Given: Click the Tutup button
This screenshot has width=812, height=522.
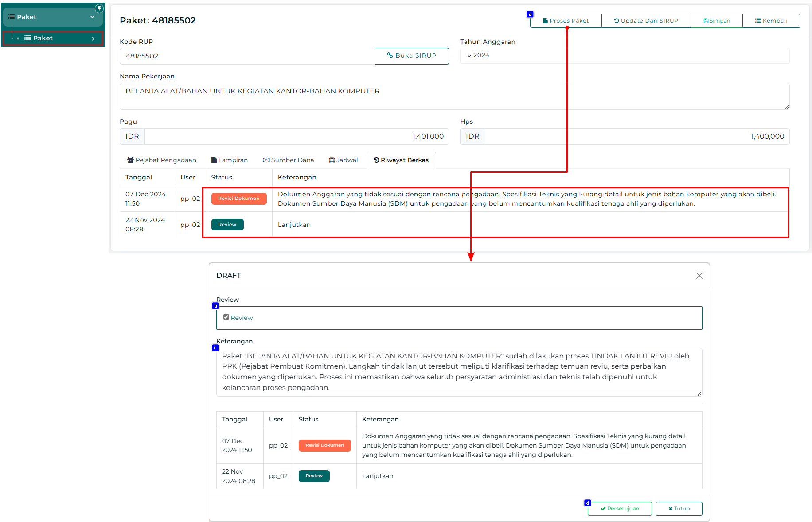Looking at the screenshot, I should point(679,509).
